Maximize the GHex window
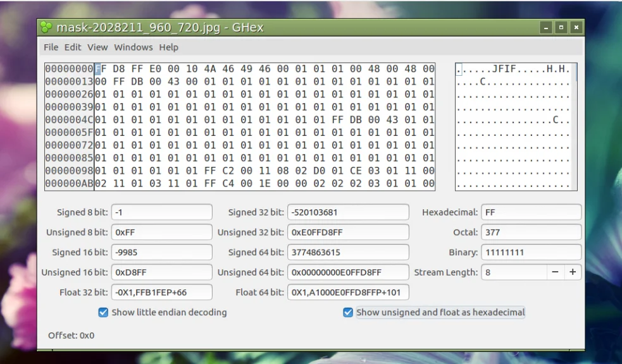Viewport: 622px width, 364px height. coord(561,27)
